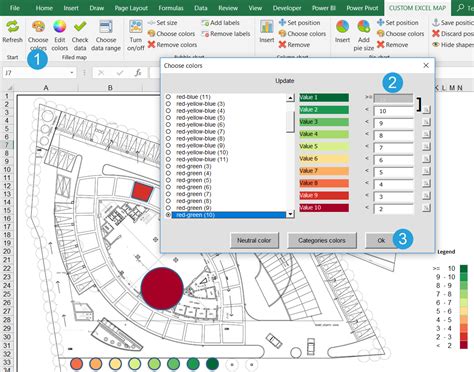Click Value 6 yellow swatch
Screen dimensions: 474x372
coord(324,159)
